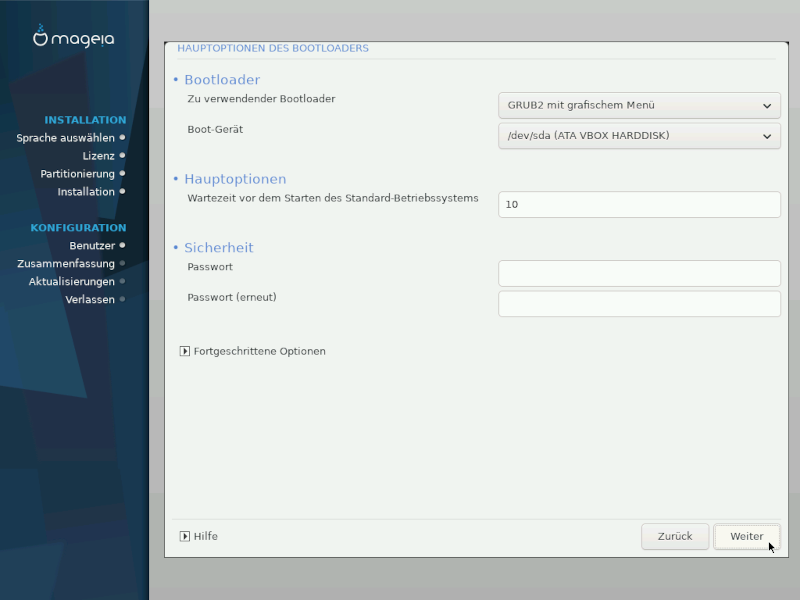This screenshot has width=800, height=600.
Task: Focus the Passwort input field
Action: [x=639, y=273]
